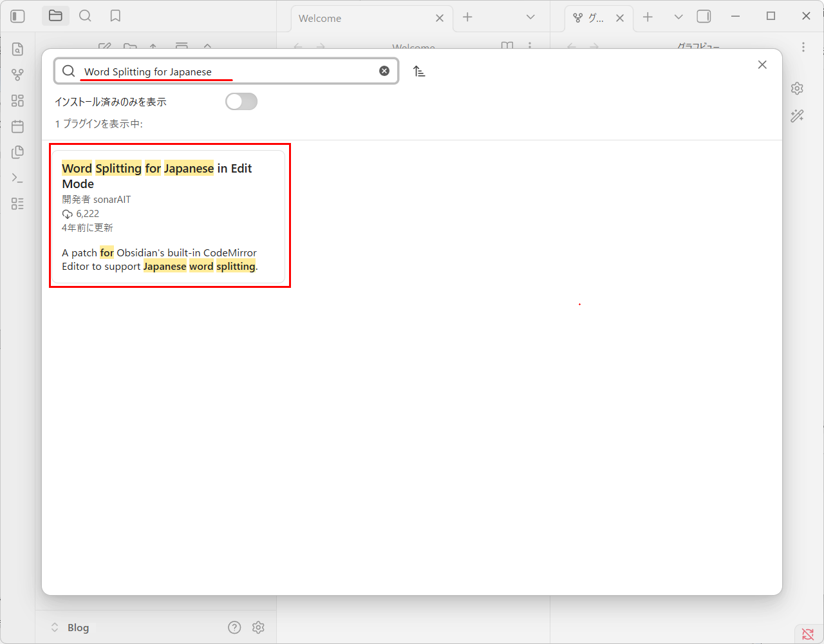The width and height of the screenshot is (824, 644).
Task: Open command palette terminal icon
Action: point(17,178)
